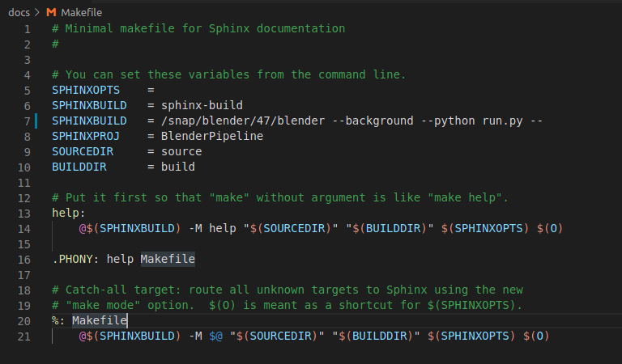622x364 pixels.
Task: Click the breadcrumb chevron separator after docs
Action: point(37,13)
